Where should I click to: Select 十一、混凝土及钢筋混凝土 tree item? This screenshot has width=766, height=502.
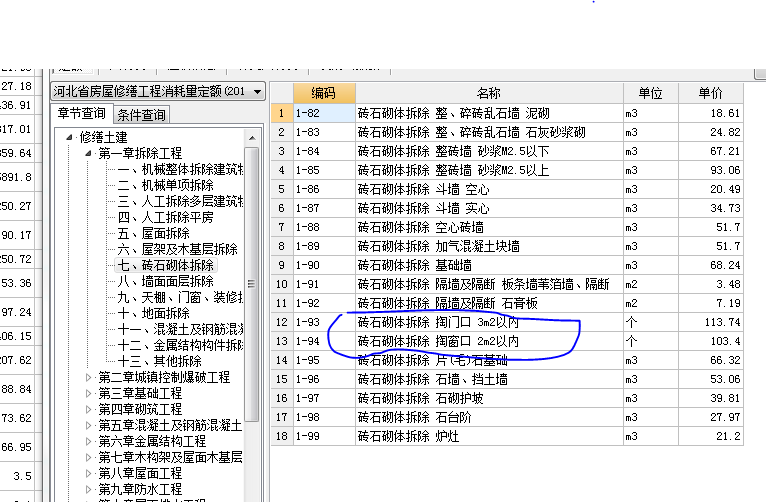(180, 329)
